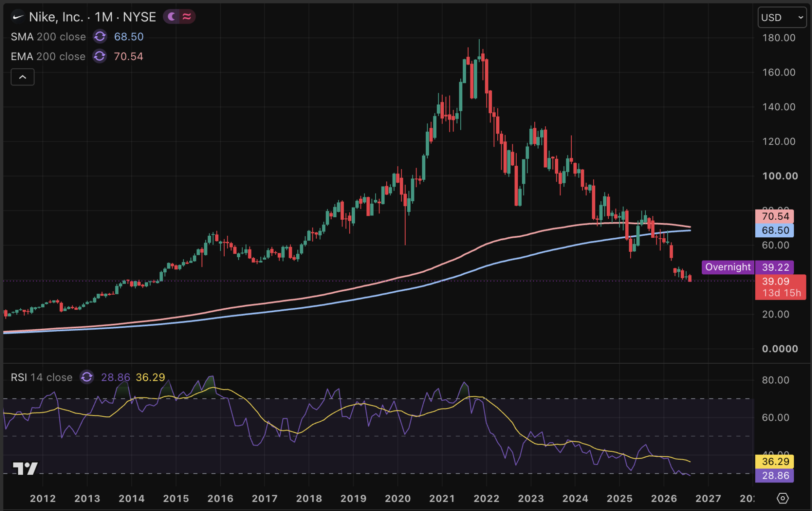Image resolution: width=812 pixels, height=511 pixels.
Task: Click the pink approximate-equals data icon
Action: [x=187, y=17]
